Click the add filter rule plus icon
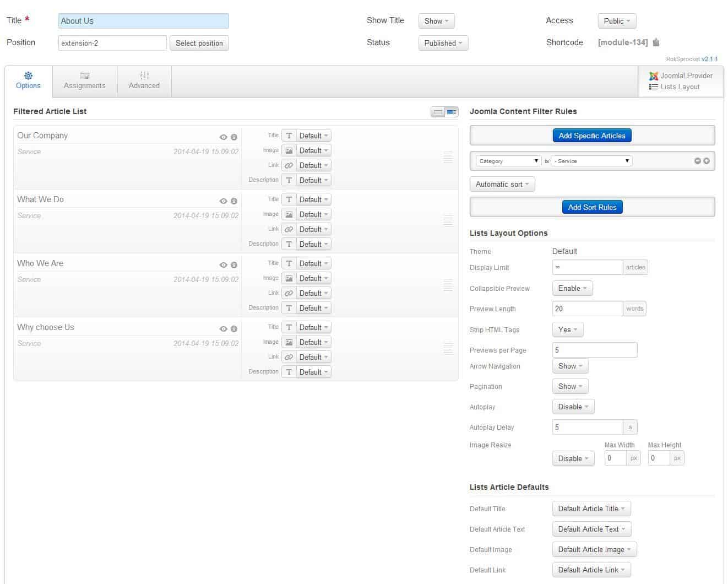The image size is (728, 584). [707, 161]
